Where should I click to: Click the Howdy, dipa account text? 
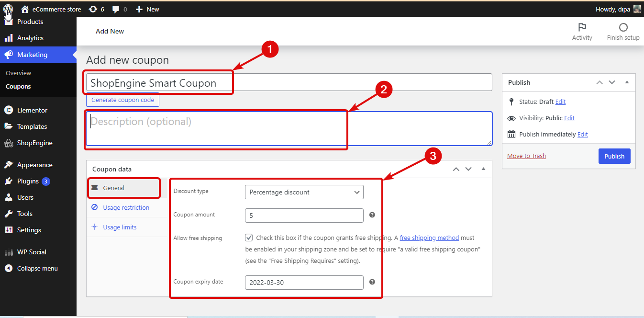[x=613, y=9]
